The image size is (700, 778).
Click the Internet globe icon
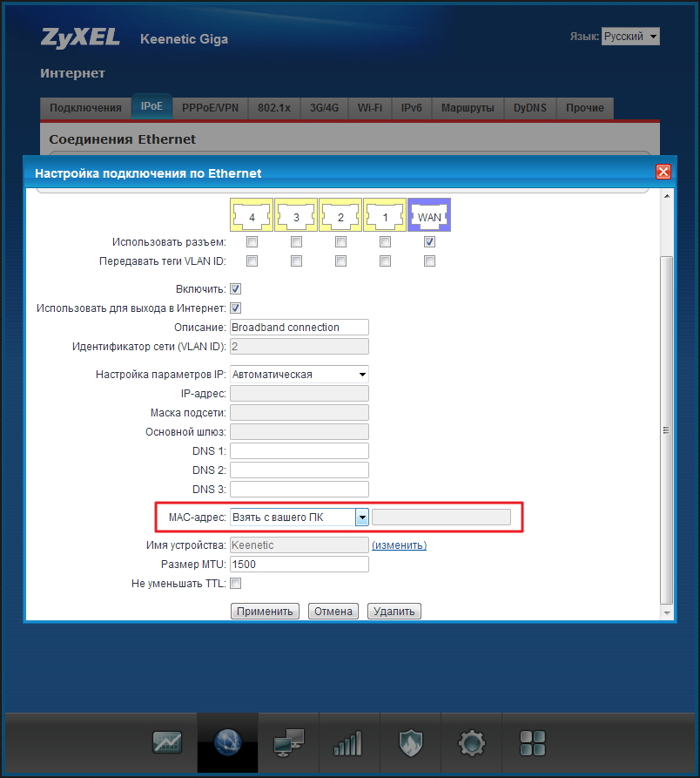pos(227,742)
